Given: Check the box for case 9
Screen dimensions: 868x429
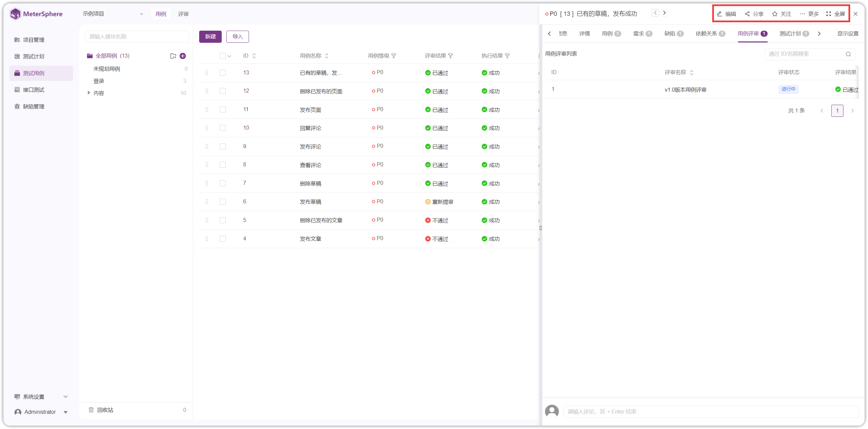Looking at the screenshot, I should [x=223, y=146].
